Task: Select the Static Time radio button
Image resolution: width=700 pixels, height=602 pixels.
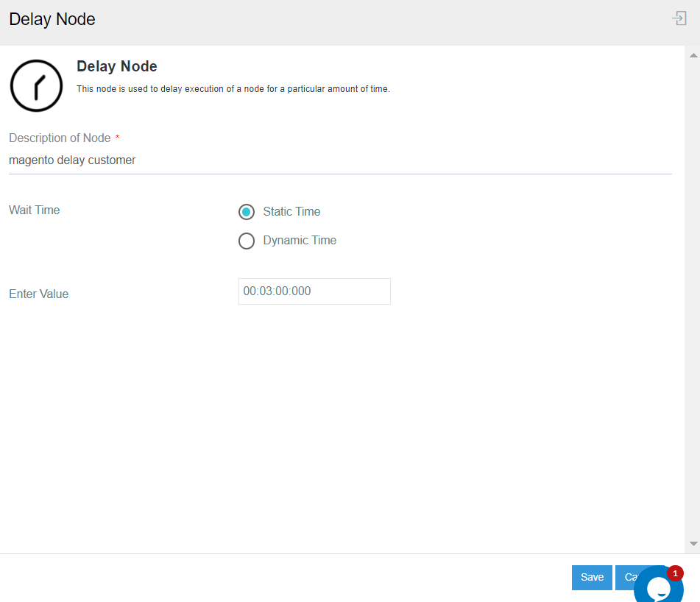Action: (x=247, y=212)
